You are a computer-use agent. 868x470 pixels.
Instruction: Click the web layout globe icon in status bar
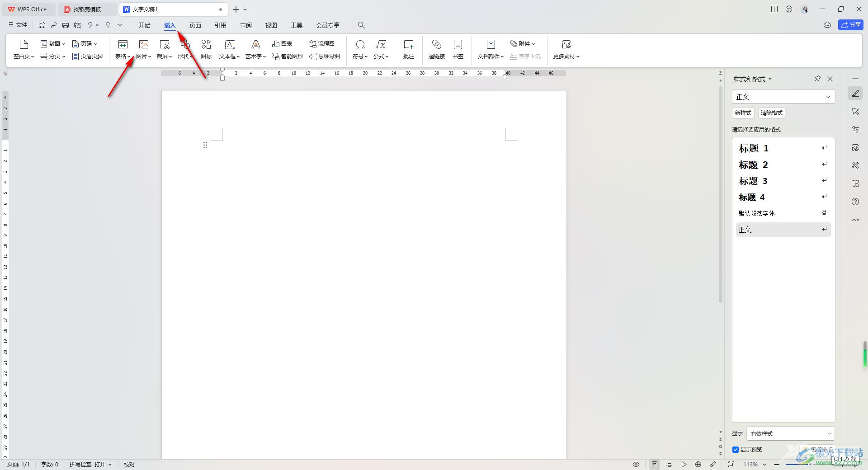(698, 464)
